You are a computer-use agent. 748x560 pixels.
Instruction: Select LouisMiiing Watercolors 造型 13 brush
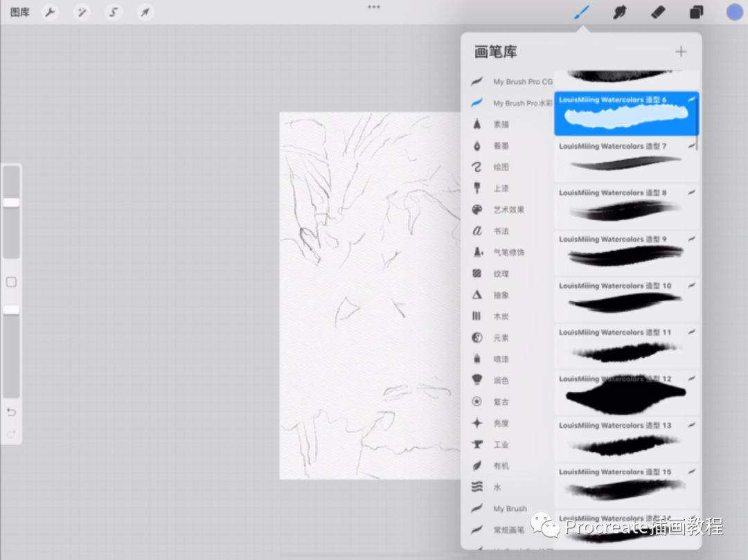point(626,438)
